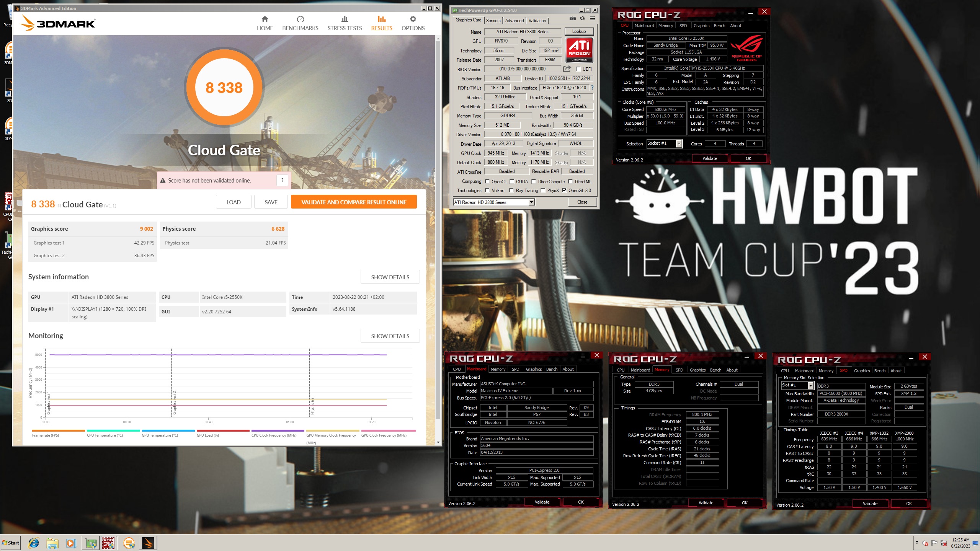Viewport: 980px width, 551px height.
Task: Switch to the Sensors tab in GPU-Z
Action: (493, 21)
